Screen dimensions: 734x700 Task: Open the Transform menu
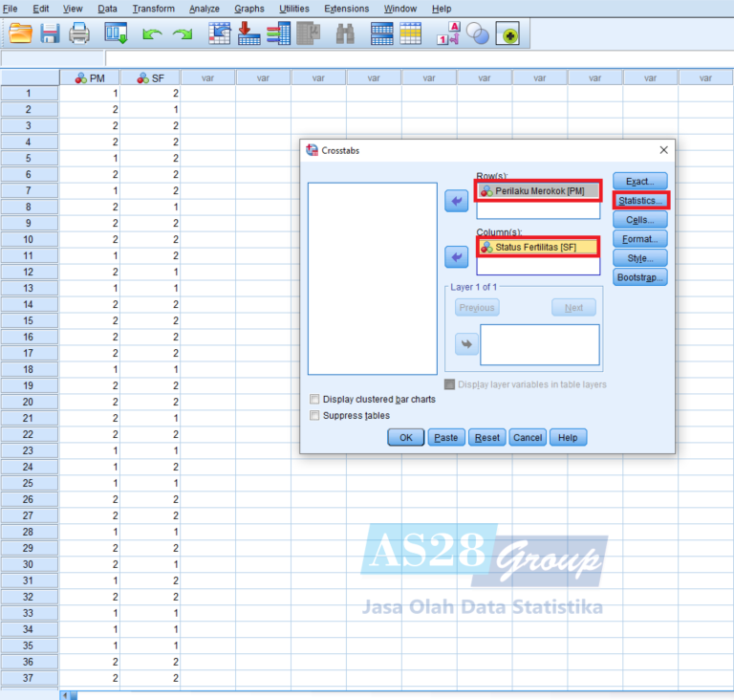point(153,9)
